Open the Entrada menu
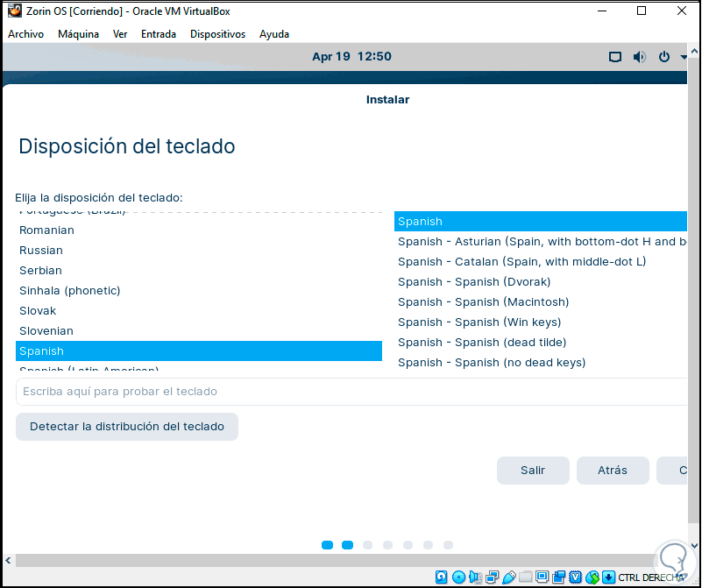Screen dimensions: 702x588 point(159,34)
